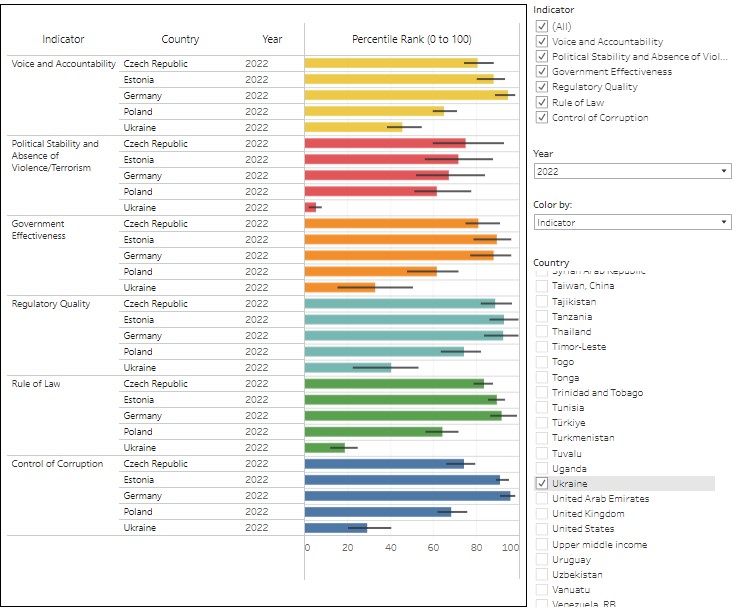Check United Arab Emirates country checkbox
The image size is (745, 610).
click(542, 498)
